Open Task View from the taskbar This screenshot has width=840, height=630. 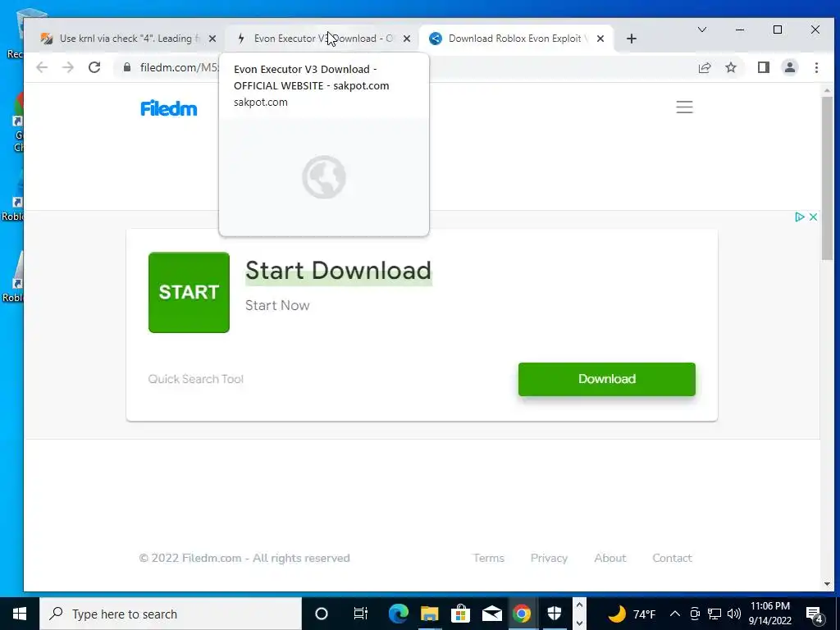tap(361, 614)
